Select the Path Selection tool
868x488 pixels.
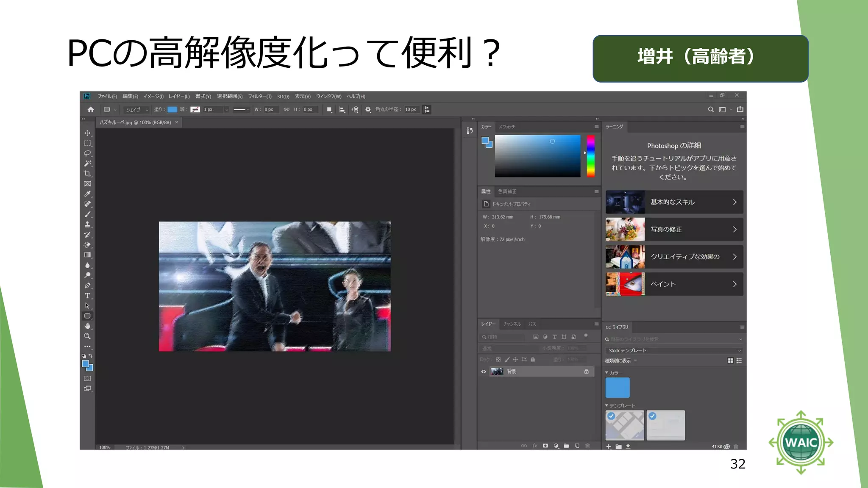(x=87, y=306)
